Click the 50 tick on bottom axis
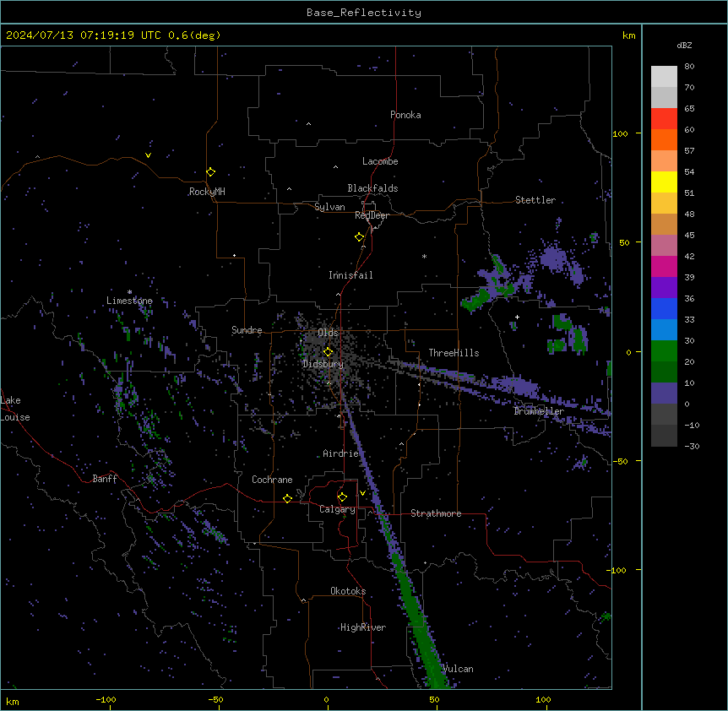Viewport: 728px width, 711px height. (x=435, y=700)
